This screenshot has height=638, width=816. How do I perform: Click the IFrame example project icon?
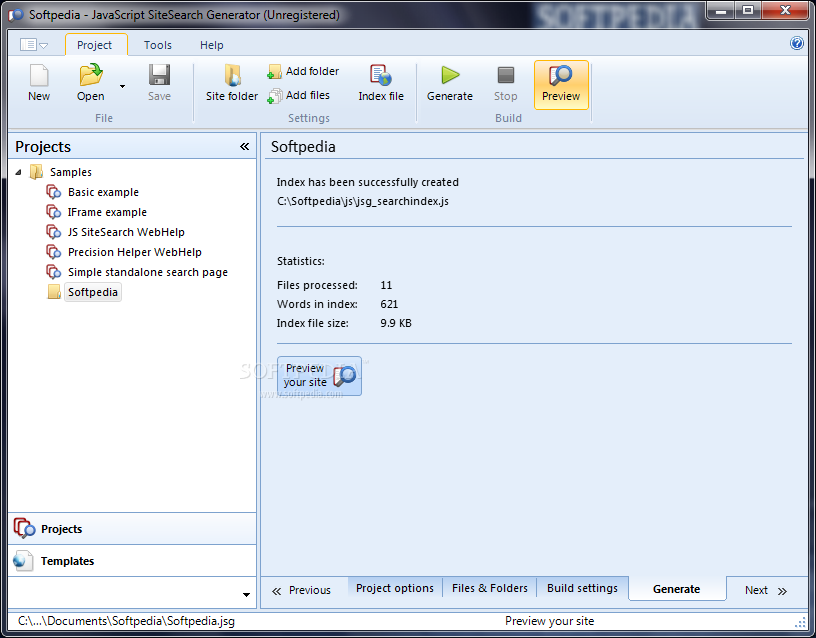pyautogui.click(x=54, y=212)
